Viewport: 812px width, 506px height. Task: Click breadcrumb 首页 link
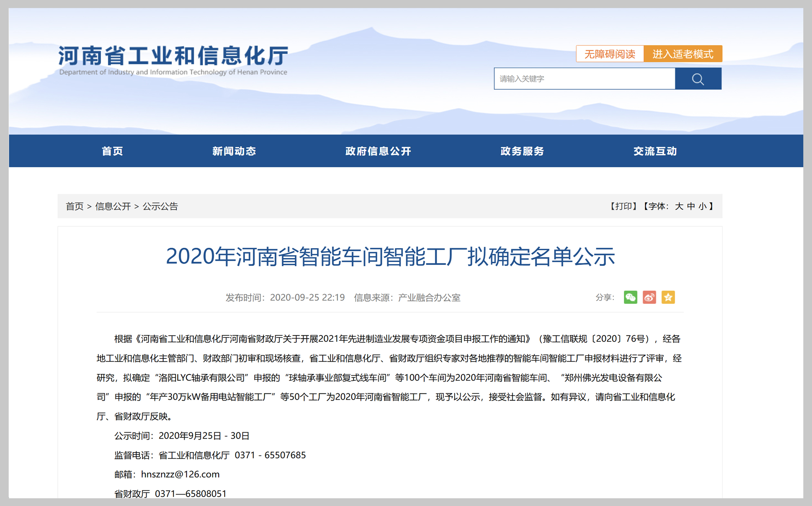click(x=74, y=206)
